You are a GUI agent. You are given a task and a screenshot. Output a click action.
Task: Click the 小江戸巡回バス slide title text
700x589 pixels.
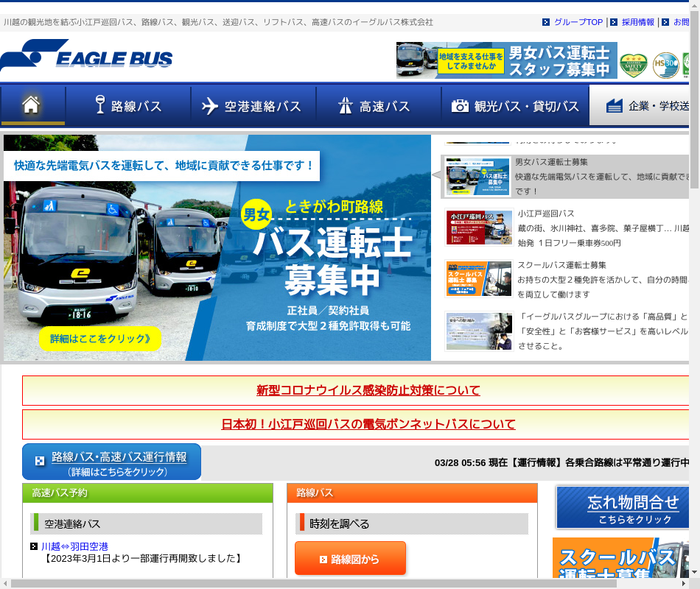click(546, 214)
